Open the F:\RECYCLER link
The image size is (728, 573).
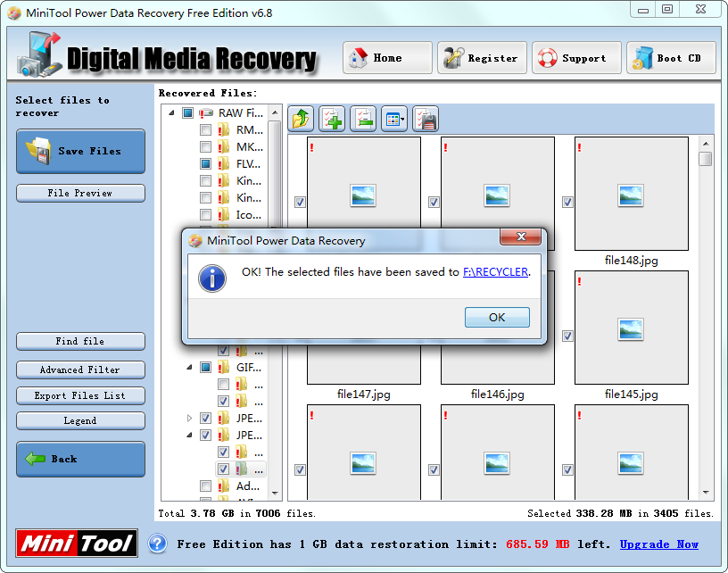tap(495, 272)
